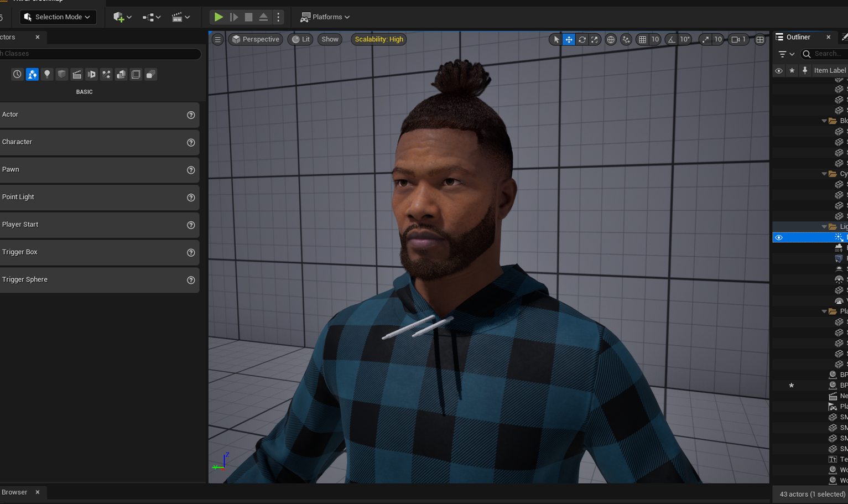Click the Eject from player button
The image size is (848, 504).
263,17
